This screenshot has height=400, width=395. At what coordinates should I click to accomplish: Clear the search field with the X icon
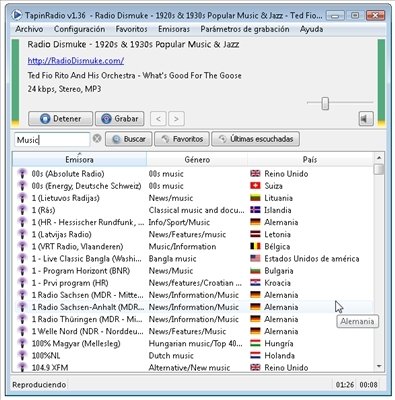(x=97, y=139)
